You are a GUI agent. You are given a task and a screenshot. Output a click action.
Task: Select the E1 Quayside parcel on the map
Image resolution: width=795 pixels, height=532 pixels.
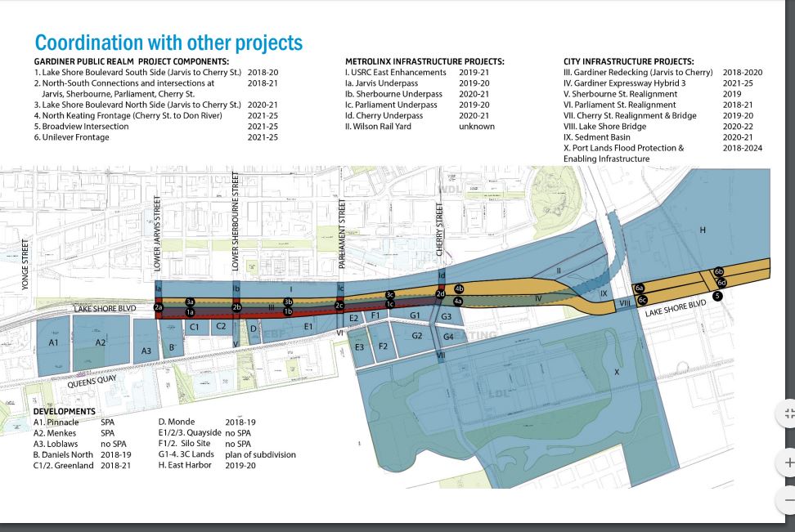pos(307,325)
